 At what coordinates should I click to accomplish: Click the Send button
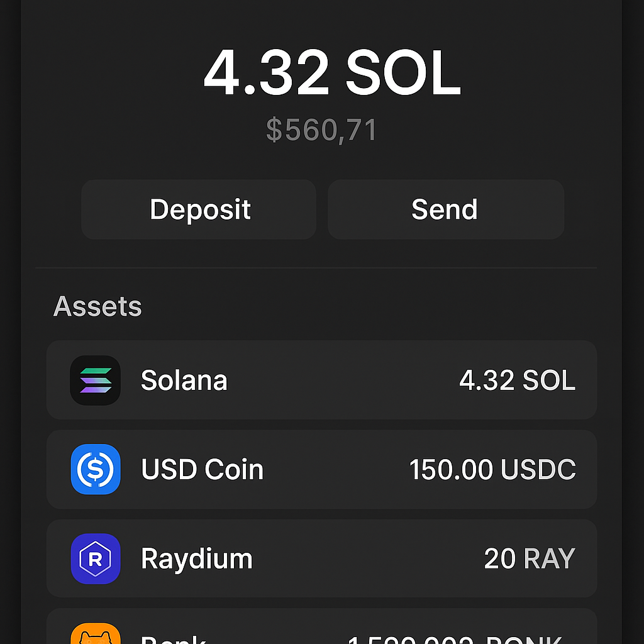coord(445,209)
